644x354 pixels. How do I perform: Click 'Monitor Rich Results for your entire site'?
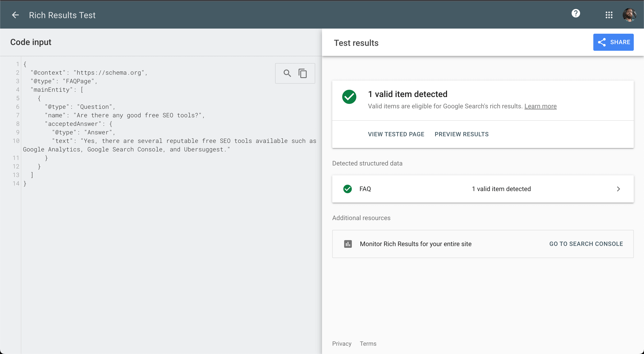(x=415, y=244)
